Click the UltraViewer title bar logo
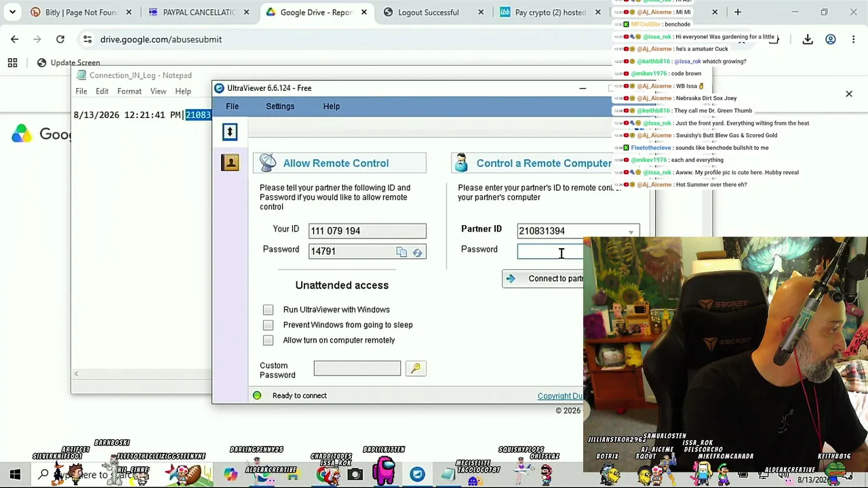This screenshot has height=488, width=868. (218, 88)
